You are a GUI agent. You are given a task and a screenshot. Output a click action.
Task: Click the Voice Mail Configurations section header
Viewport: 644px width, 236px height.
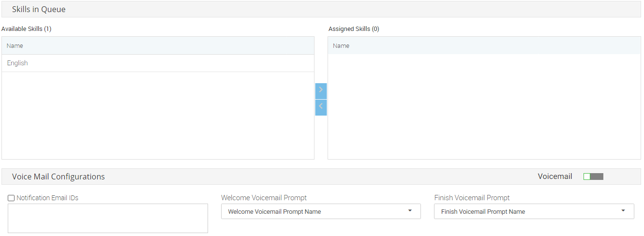[x=59, y=177]
